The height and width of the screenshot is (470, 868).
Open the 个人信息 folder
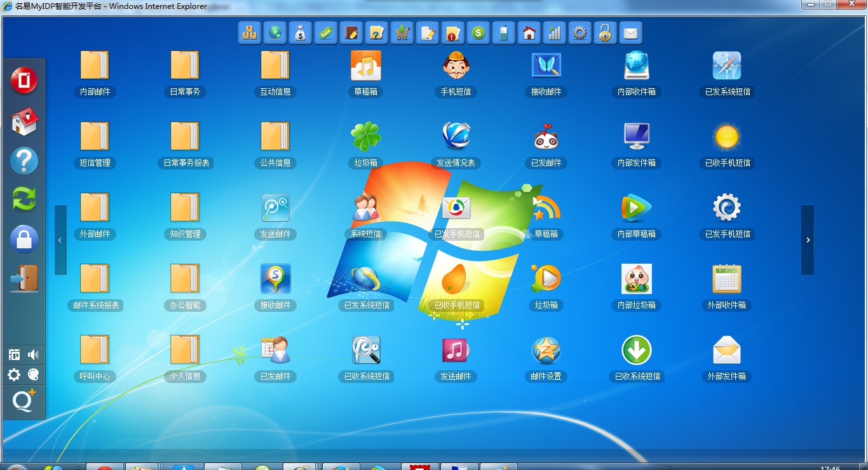tap(185, 349)
